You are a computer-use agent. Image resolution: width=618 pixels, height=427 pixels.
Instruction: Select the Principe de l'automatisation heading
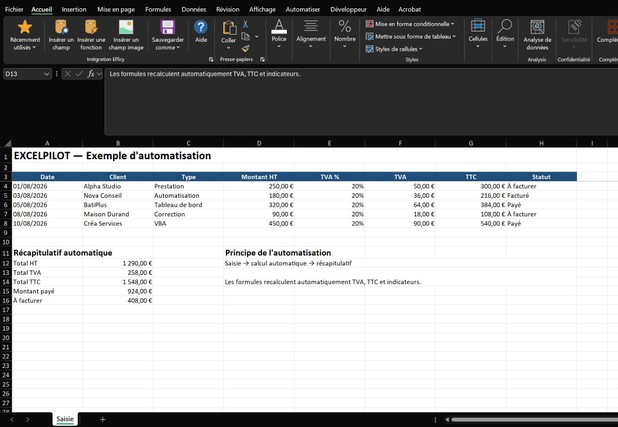(278, 253)
